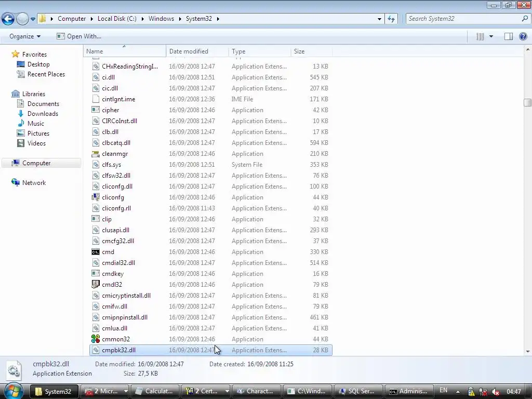Select the cipher application icon
This screenshot has height=399, width=532.
tap(96, 110)
